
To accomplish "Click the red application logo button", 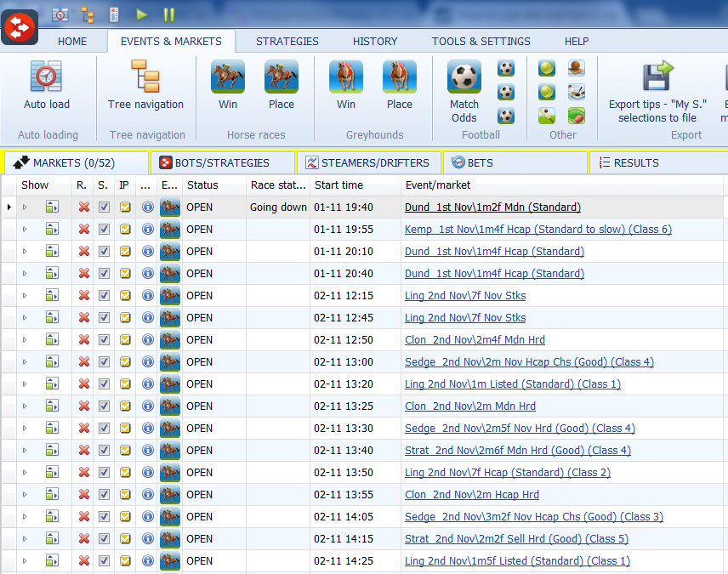I will 19,27.
